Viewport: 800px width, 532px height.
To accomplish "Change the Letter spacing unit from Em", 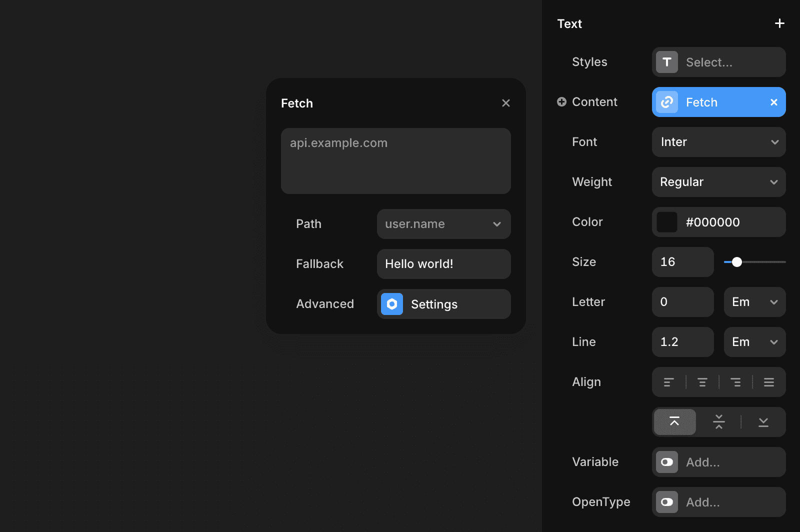I will [754, 302].
